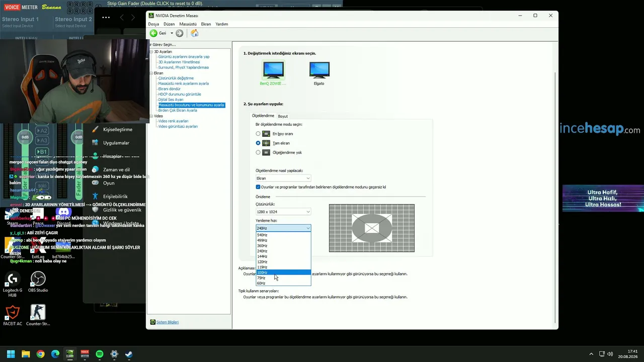Open File Explorer from the taskbar
644x362 pixels.
pyautogui.click(x=26, y=354)
